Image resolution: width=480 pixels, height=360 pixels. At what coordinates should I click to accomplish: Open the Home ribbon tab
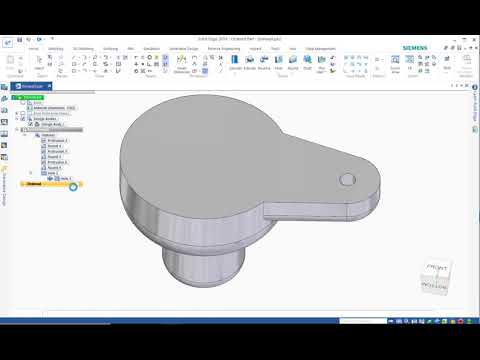coord(33,49)
